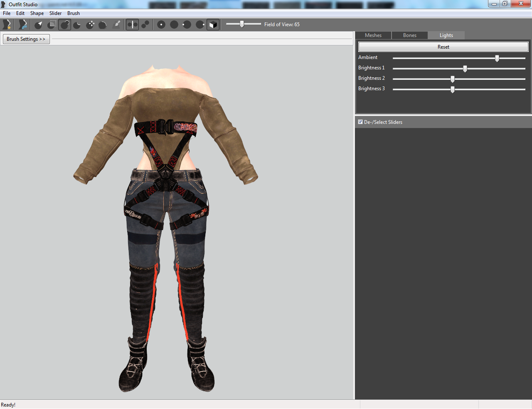Switch to front view with center-dot circle icon
The height and width of the screenshot is (409, 532).
click(x=161, y=25)
